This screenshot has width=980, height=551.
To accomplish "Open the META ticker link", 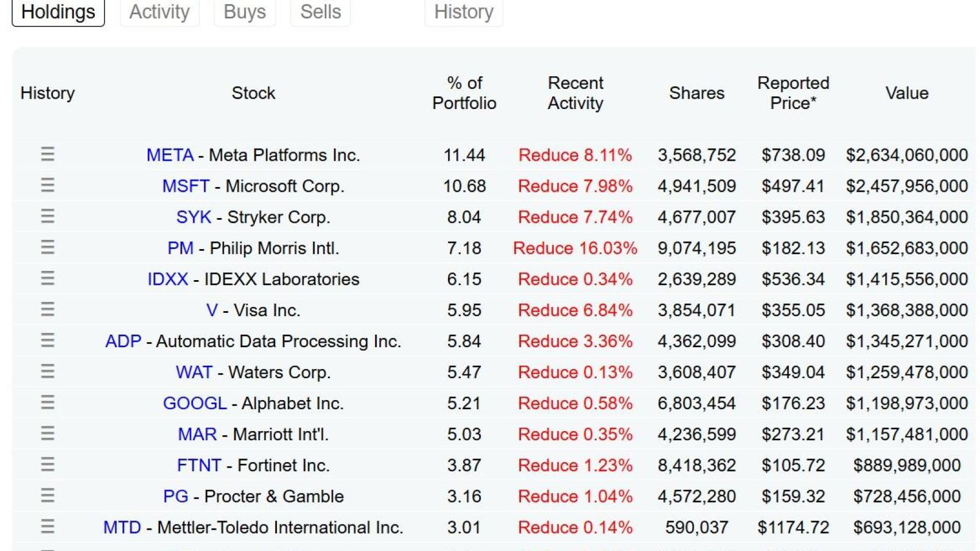I will click(x=170, y=155).
